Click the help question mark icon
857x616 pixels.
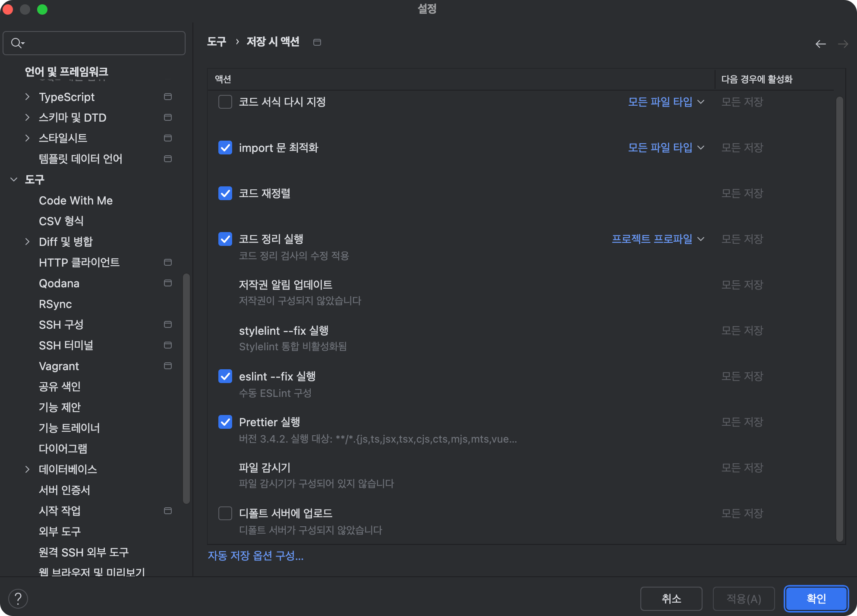pyautogui.click(x=18, y=599)
